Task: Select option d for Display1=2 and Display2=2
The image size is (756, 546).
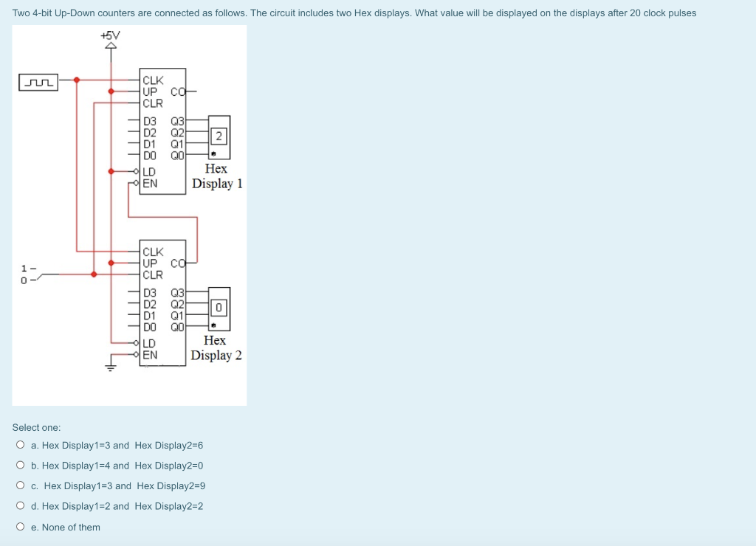Action: [21, 505]
